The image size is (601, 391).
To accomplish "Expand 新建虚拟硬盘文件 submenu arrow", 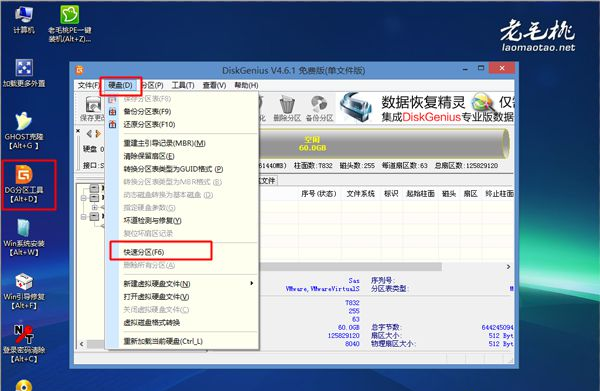I will point(251,283).
